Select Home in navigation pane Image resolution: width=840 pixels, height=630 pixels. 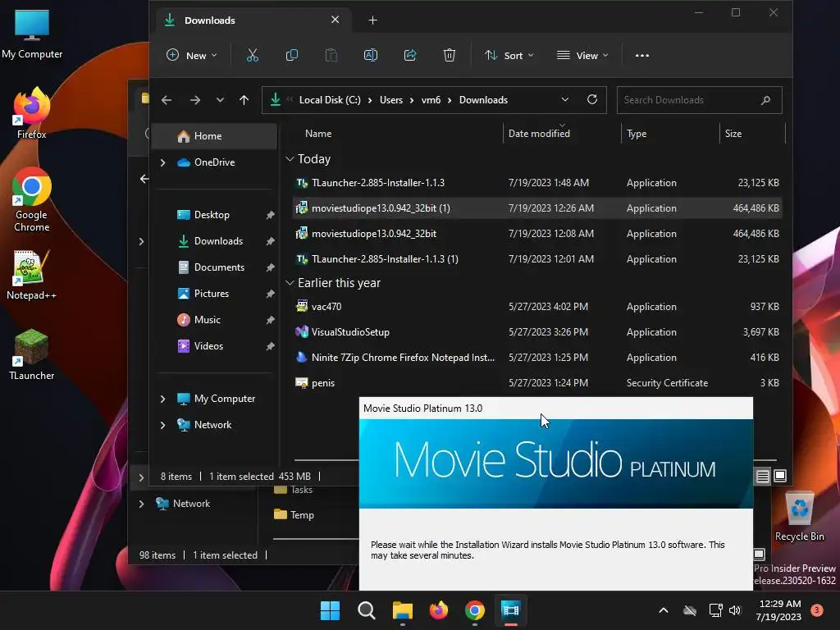click(x=214, y=136)
